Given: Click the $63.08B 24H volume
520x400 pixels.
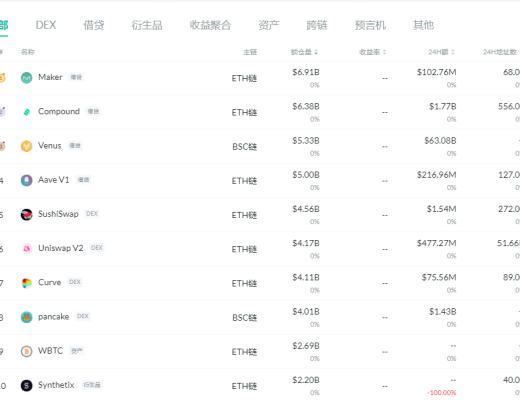Looking at the screenshot, I should click(x=440, y=141).
